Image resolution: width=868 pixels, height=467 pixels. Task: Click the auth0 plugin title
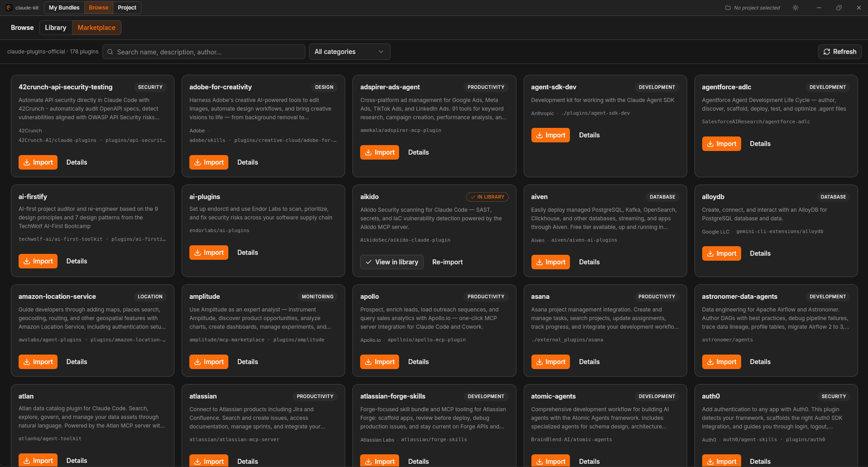tap(711, 396)
